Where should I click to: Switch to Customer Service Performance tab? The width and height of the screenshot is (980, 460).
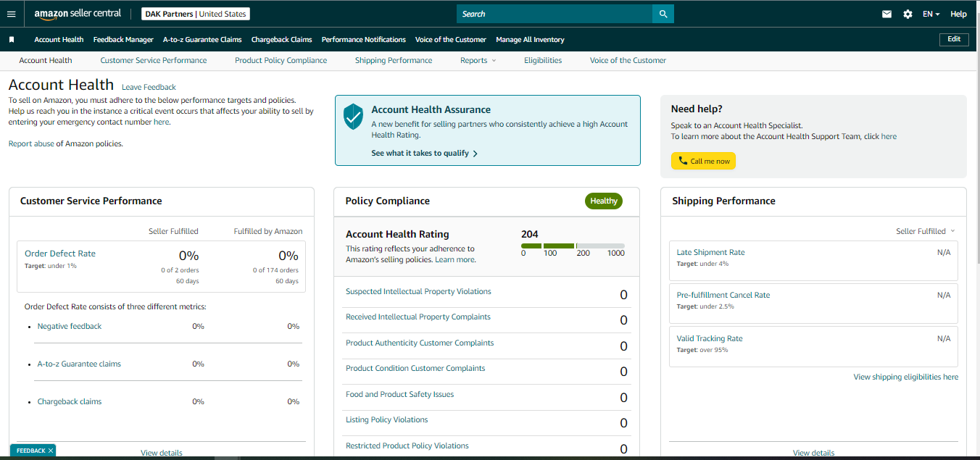[154, 61]
